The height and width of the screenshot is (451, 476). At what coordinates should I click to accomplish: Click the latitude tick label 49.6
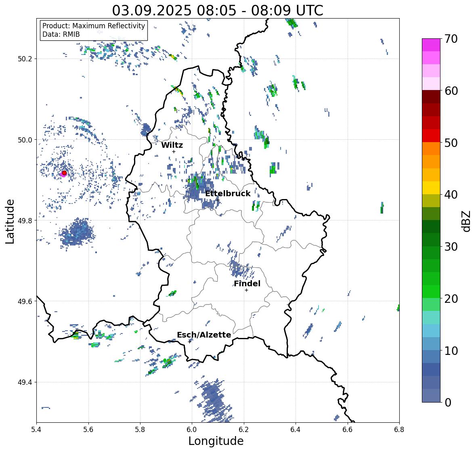tap(25, 301)
